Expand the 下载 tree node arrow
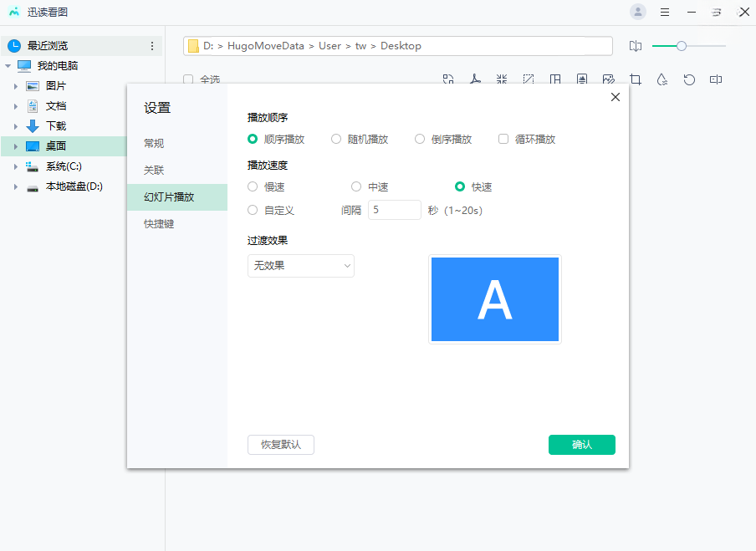756x551 pixels. point(15,126)
